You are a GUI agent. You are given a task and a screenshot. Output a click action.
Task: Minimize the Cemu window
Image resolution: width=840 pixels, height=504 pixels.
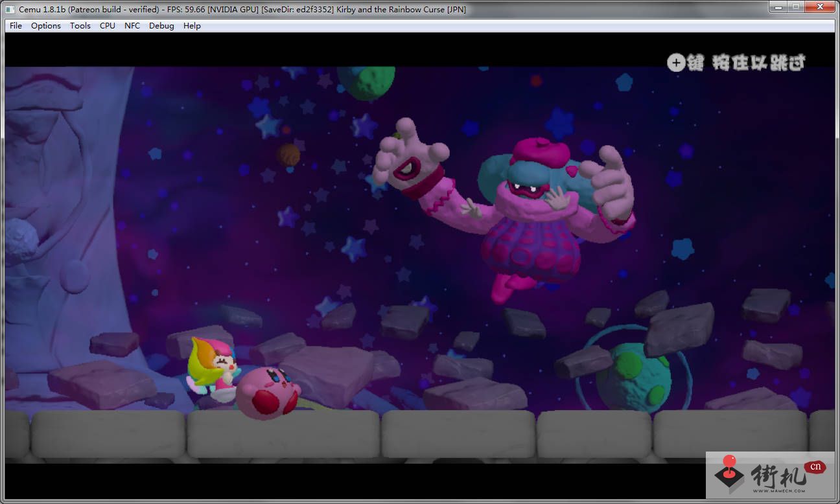click(778, 7)
